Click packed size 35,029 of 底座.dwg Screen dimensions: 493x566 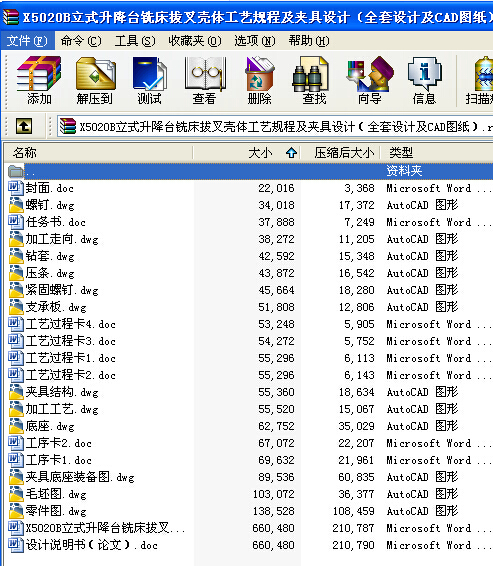(356, 426)
